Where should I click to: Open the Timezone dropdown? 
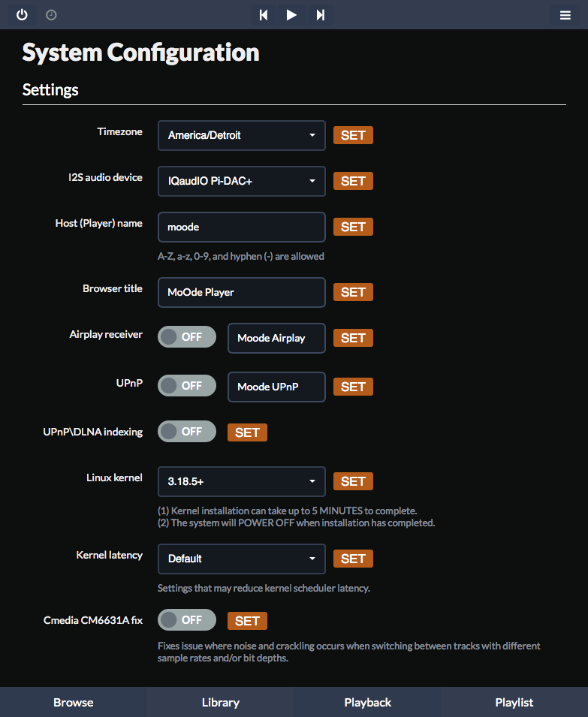pyautogui.click(x=241, y=135)
